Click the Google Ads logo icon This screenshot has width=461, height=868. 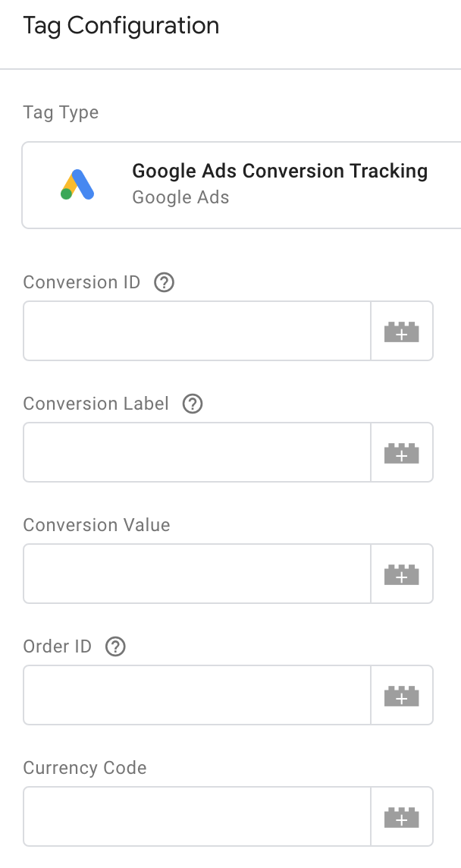pos(77,184)
